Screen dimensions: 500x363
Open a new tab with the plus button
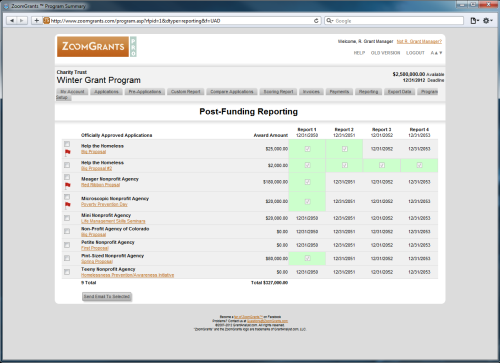pyautogui.click(x=36, y=21)
